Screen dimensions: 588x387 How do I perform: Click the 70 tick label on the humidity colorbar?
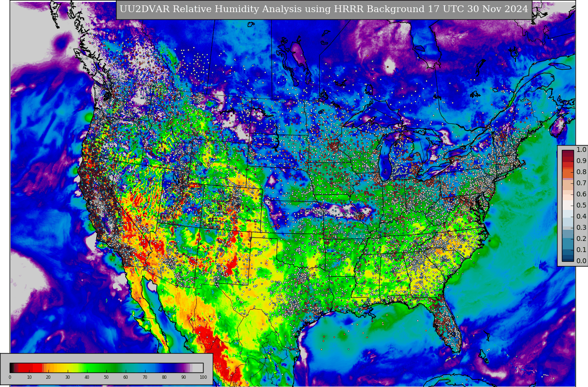click(145, 377)
